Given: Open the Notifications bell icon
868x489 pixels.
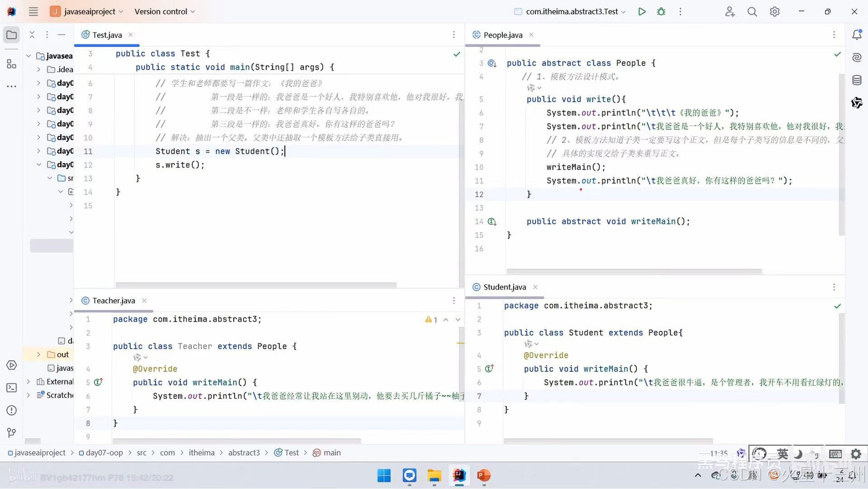Looking at the screenshot, I should pyautogui.click(x=857, y=34).
